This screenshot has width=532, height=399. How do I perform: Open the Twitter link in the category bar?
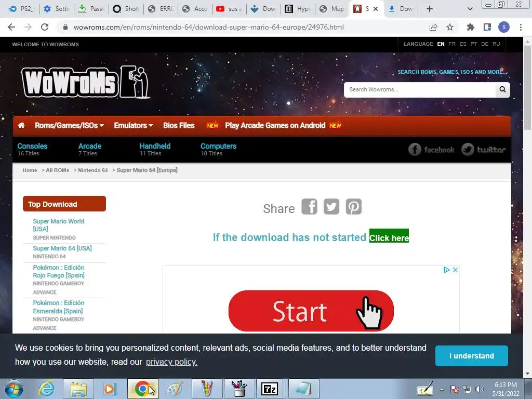point(484,149)
